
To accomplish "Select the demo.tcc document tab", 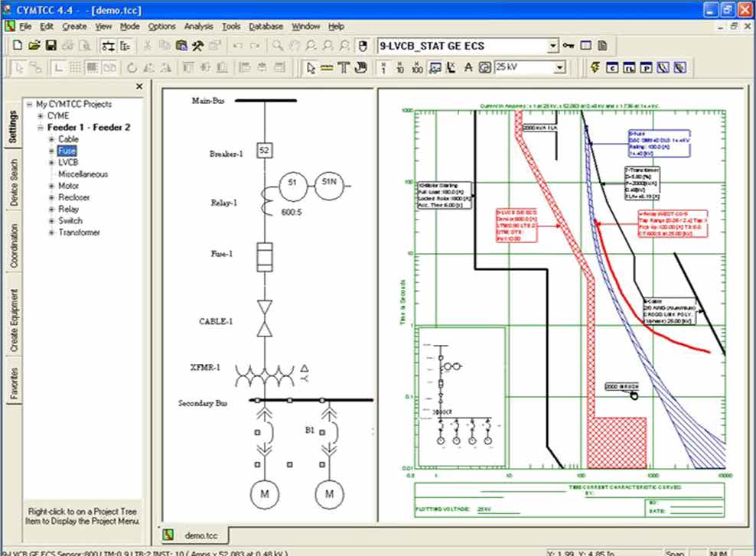I will (195, 535).
